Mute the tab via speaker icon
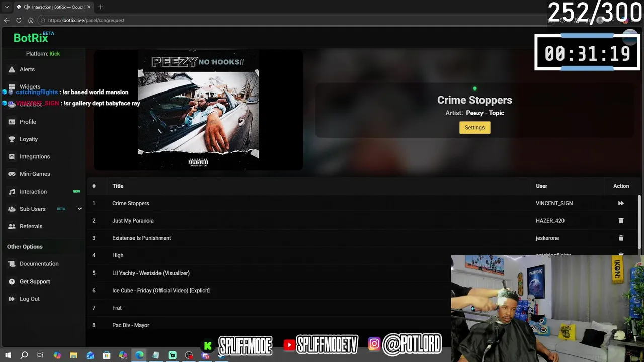Viewport: 644px width, 362px height. [x=26, y=7]
